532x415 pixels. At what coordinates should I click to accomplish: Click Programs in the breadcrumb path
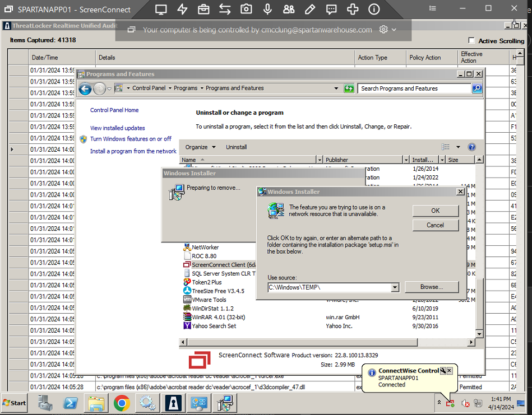185,88
